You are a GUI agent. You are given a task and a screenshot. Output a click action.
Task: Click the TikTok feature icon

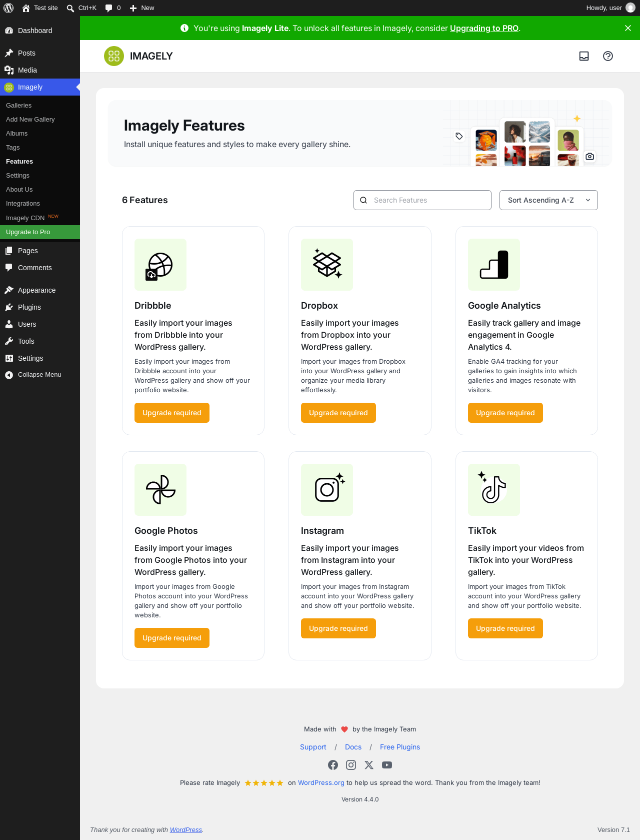click(x=494, y=490)
